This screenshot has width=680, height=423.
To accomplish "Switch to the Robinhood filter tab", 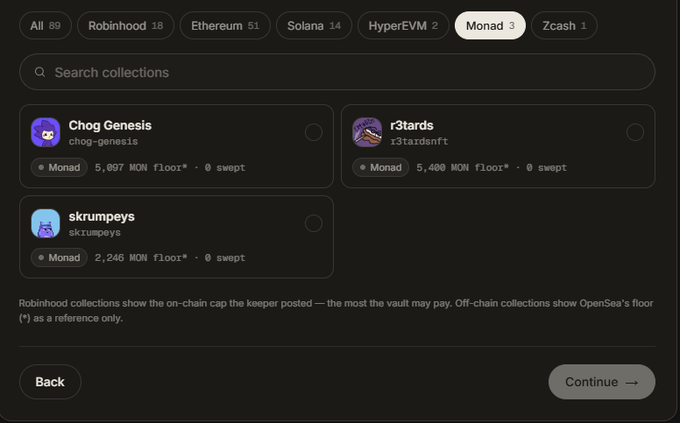I will 126,26.
